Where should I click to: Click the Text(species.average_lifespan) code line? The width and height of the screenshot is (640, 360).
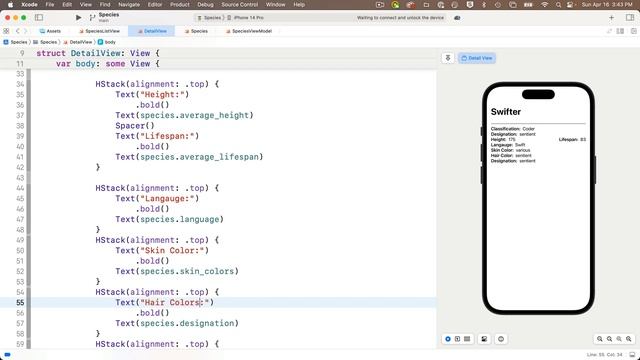tap(189, 157)
